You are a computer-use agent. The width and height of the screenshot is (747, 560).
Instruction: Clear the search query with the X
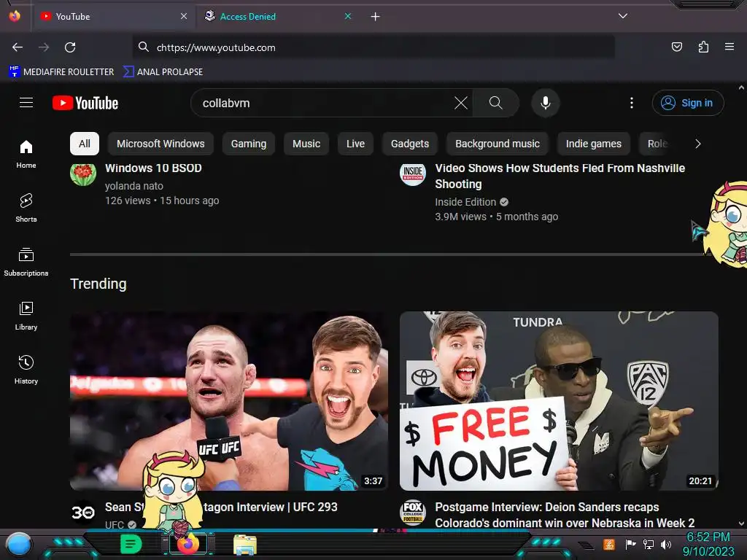(x=461, y=103)
